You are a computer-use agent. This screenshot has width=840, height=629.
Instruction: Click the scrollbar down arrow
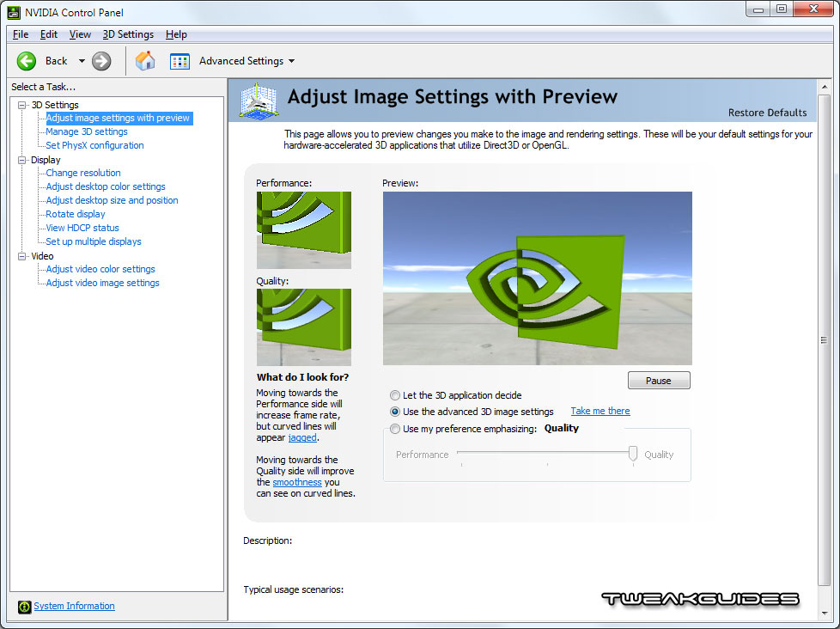pyautogui.click(x=825, y=614)
